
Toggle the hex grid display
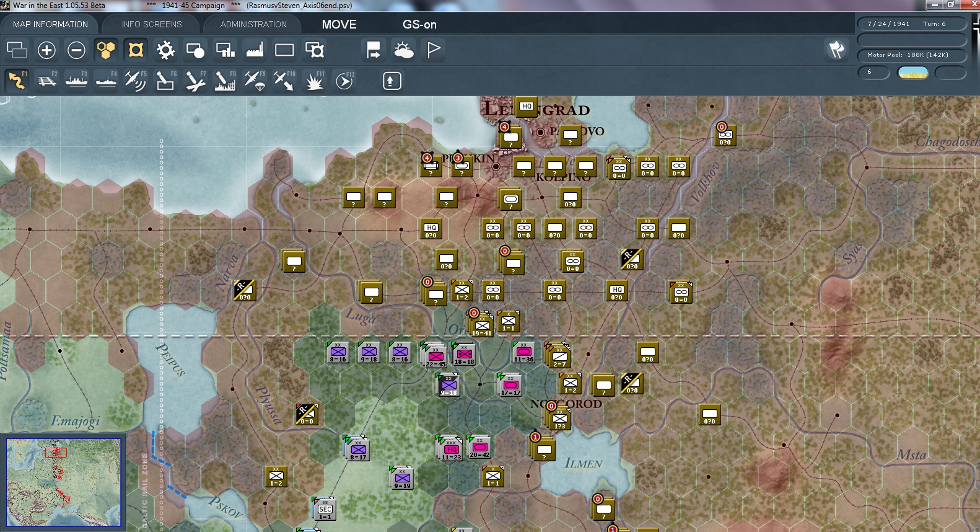pos(106,50)
